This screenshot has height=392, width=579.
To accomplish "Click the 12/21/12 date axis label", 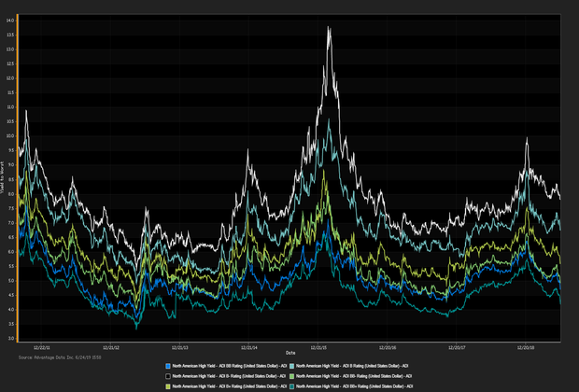I will tap(111, 348).
